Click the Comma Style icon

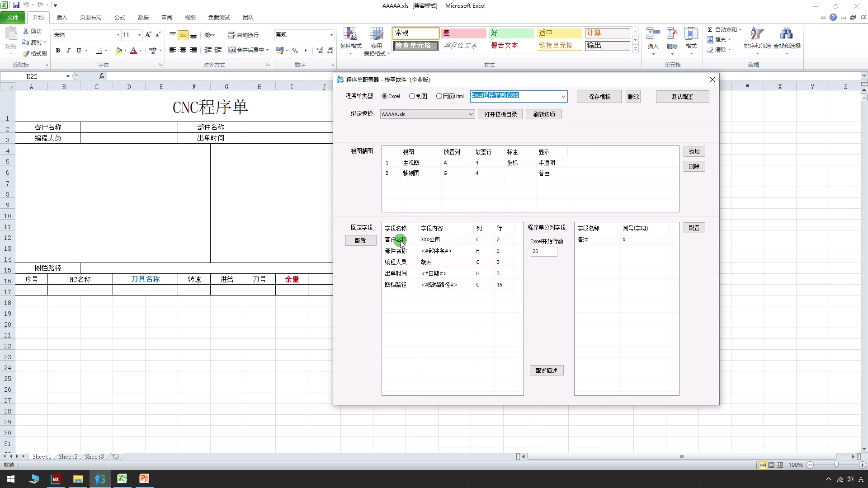tap(306, 51)
